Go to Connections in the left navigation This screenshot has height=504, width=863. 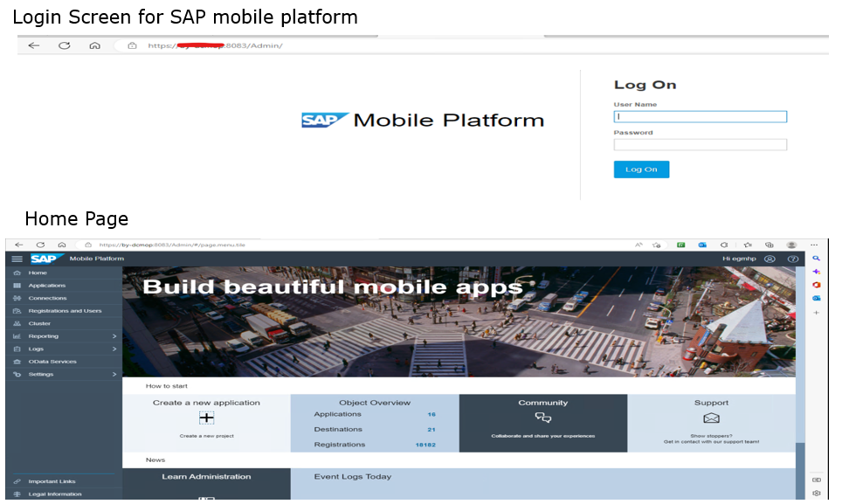(47, 299)
